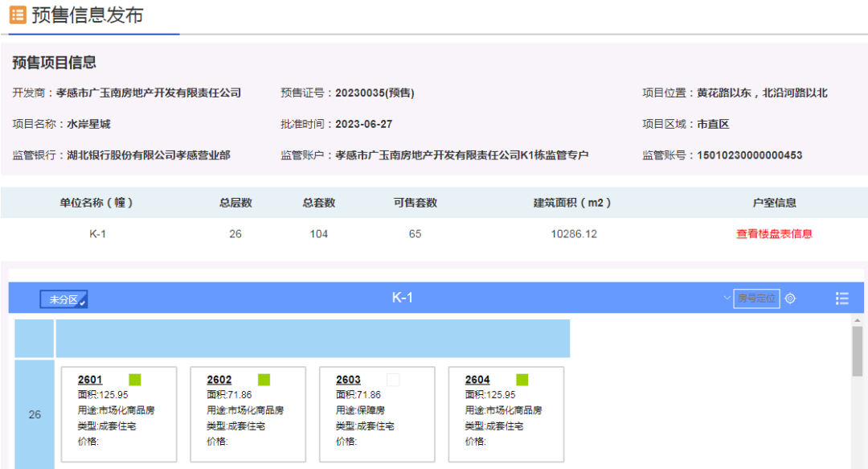Screen dimensions: 868x469
Task: Open room 2603 details link
Action: pos(348,380)
